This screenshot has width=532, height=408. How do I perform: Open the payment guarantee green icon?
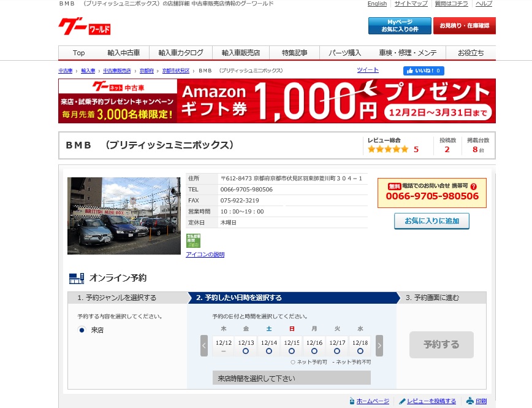click(193, 241)
